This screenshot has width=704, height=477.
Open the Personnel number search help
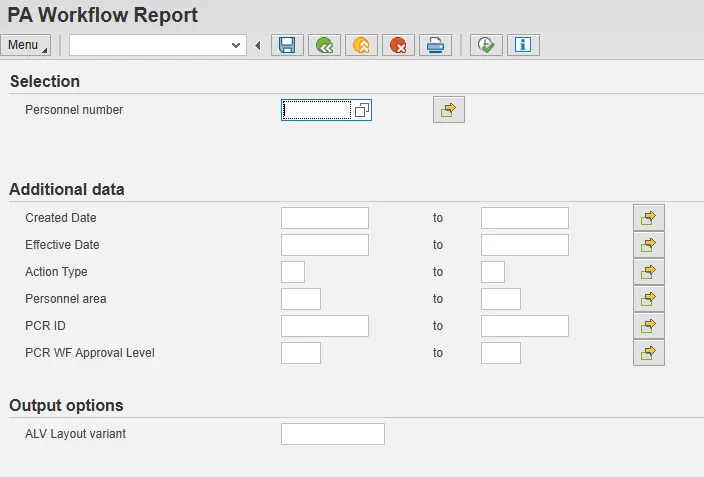click(362, 110)
